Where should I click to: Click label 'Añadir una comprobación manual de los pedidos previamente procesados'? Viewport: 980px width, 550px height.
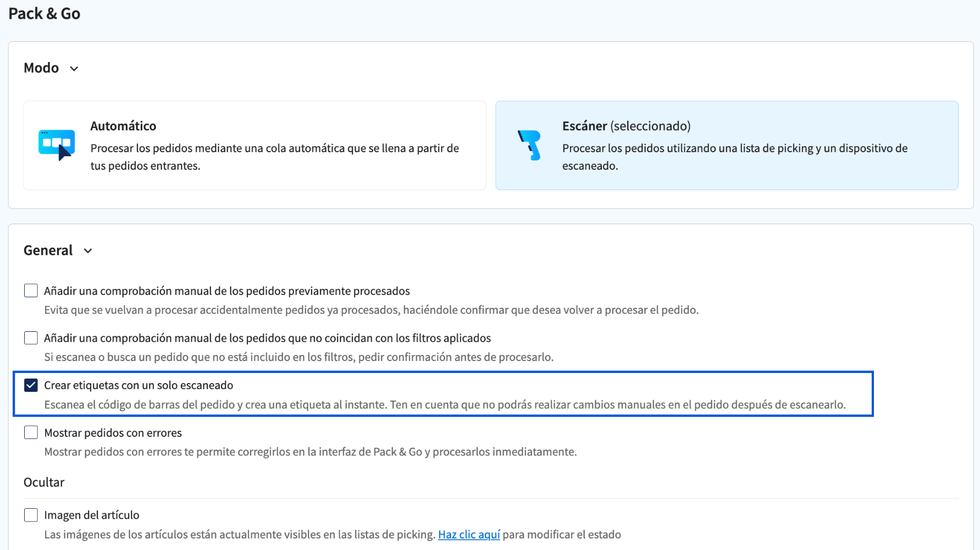[x=227, y=291]
